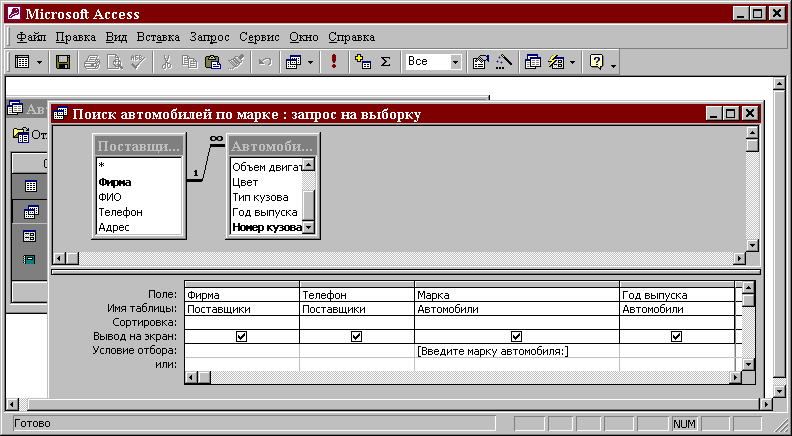
Task: Open the Файл menu
Action: [x=31, y=37]
